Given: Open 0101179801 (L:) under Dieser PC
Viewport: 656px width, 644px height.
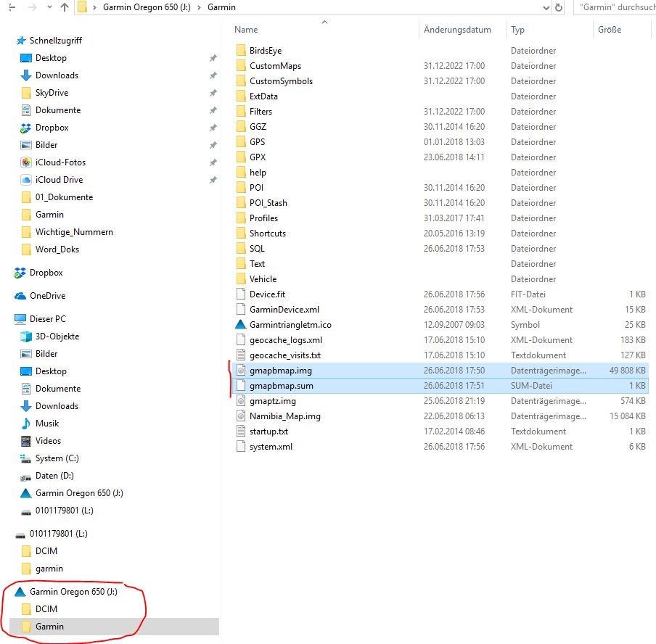Looking at the screenshot, I should [x=64, y=511].
